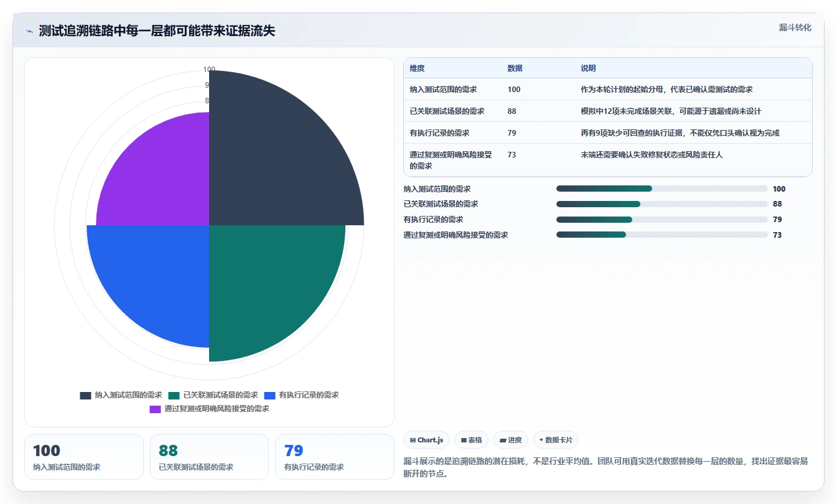Click the 维度 table column header

418,68
